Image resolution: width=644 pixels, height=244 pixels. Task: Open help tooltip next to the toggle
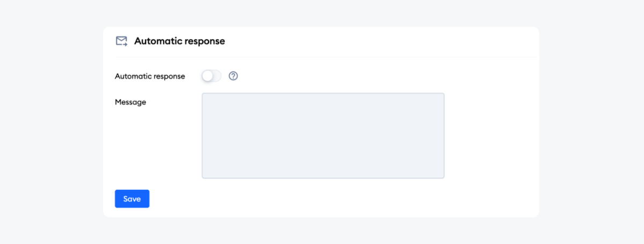pyautogui.click(x=233, y=76)
